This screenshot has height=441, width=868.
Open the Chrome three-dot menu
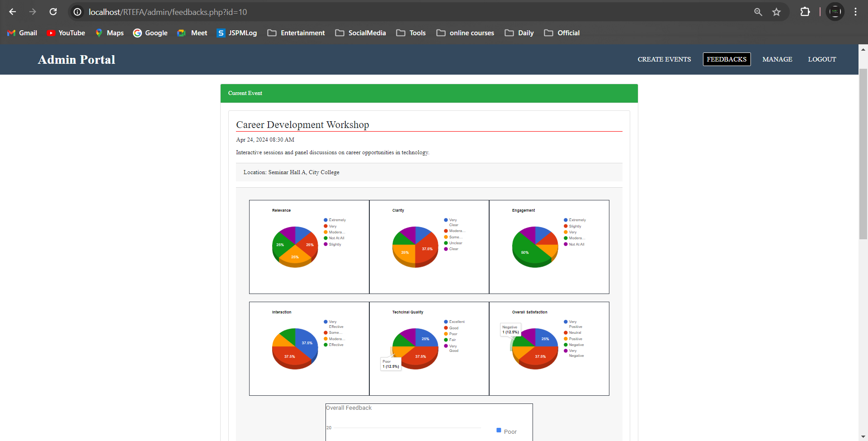(x=855, y=12)
